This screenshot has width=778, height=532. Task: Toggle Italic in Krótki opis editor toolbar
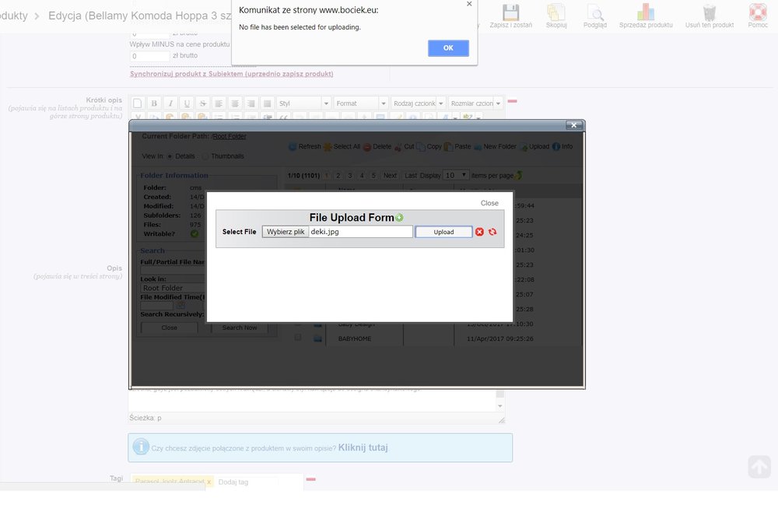(x=170, y=103)
